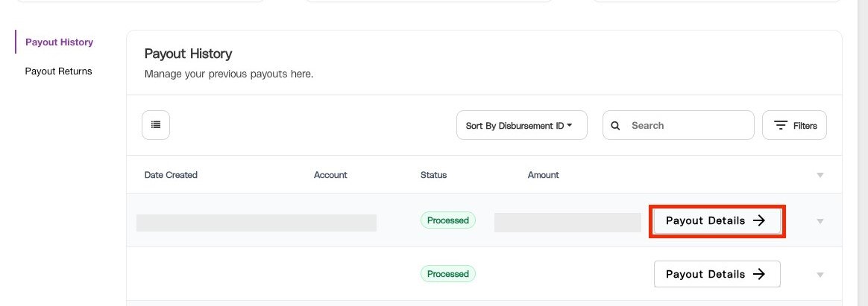This screenshot has width=868, height=306.
Task: Switch to Payout Returns sidebar item
Action: pos(59,71)
